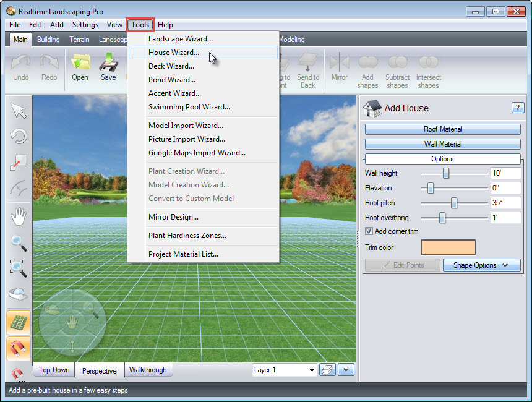532x402 pixels.
Task: Choose Project Material List entry
Action: [204, 254]
